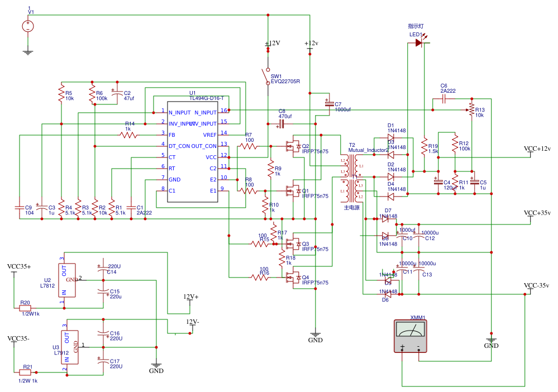Screen dimensions: 558x392
Task: Click the R14 1k resistor
Action: (128, 135)
